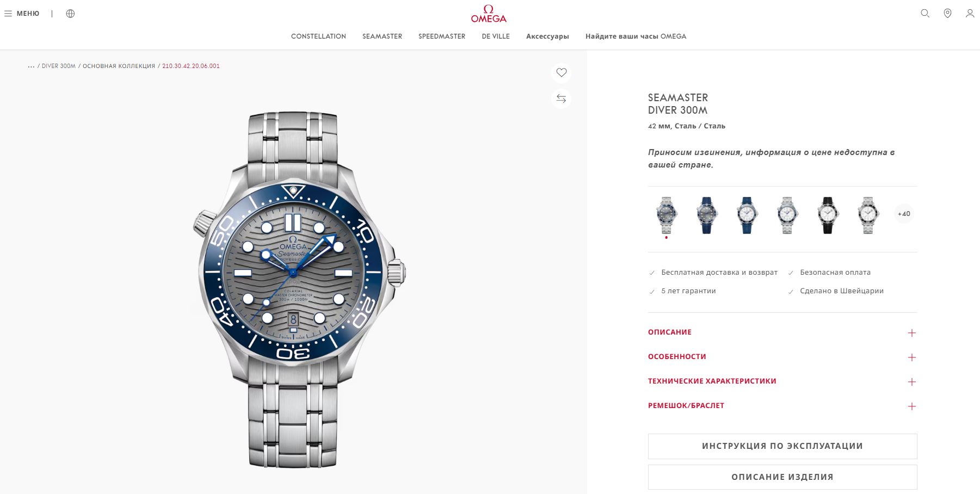The height and width of the screenshot is (494, 980).
Task: Expand the РЕМЕШОК/БРАСЛЕТ section
Action: coord(782,406)
